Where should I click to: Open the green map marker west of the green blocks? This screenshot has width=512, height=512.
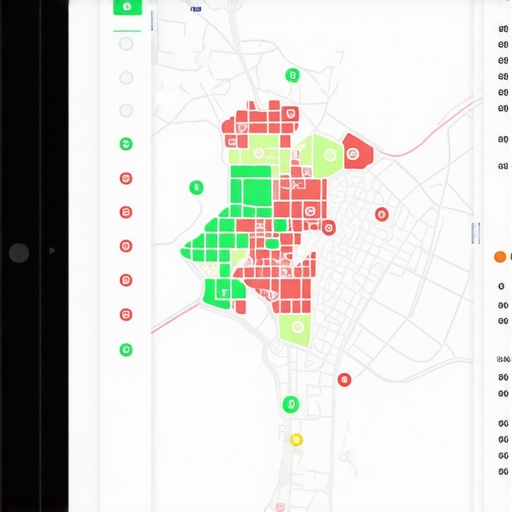tap(196, 187)
